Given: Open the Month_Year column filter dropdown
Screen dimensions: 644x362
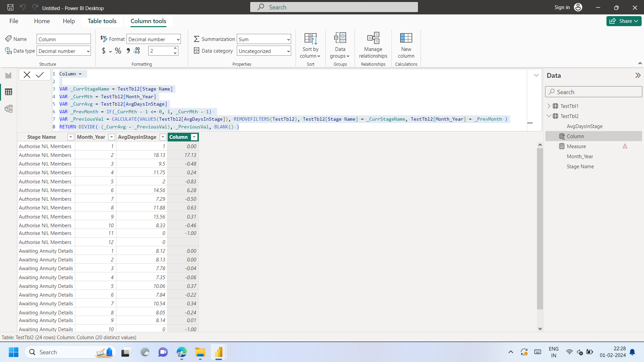Looking at the screenshot, I should point(111,137).
